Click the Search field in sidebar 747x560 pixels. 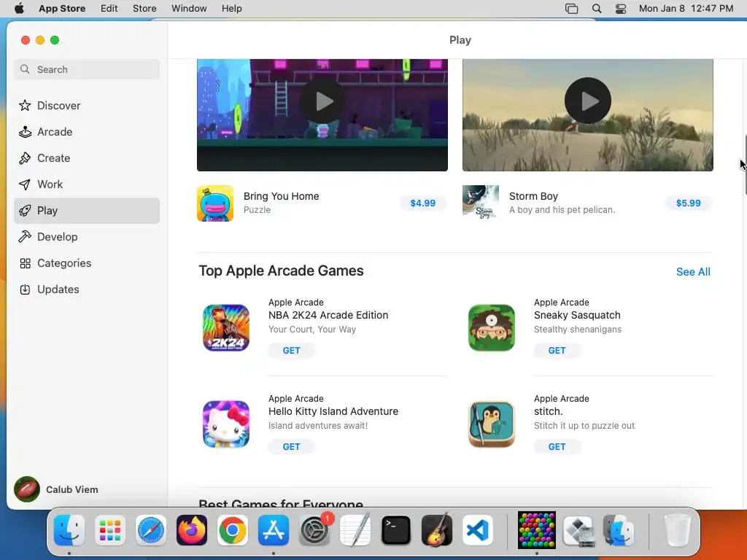[x=87, y=69]
